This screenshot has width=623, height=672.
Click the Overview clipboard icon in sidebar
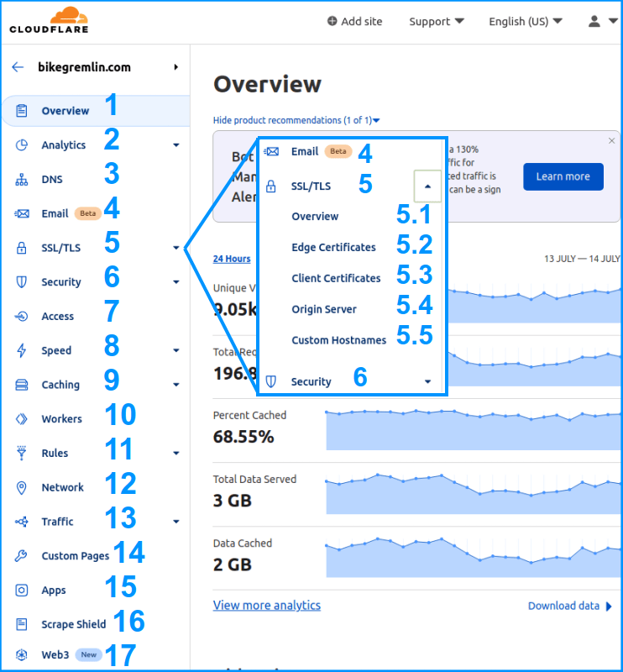pyautogui.click(x=22, y=111)
